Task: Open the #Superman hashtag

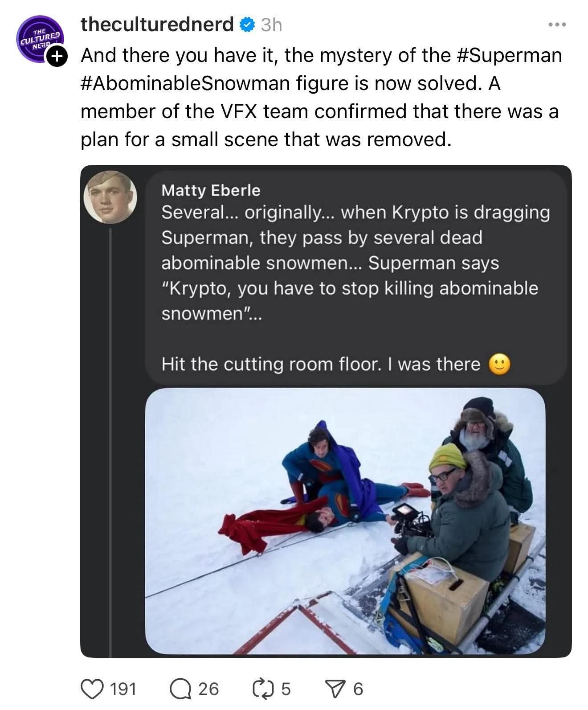Action: pos(509,56)
